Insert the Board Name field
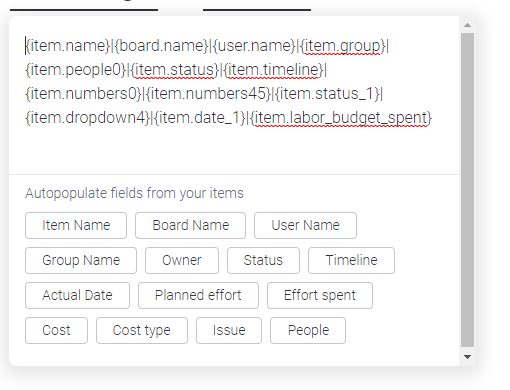The image size is (510, 390). pos(190,225)
